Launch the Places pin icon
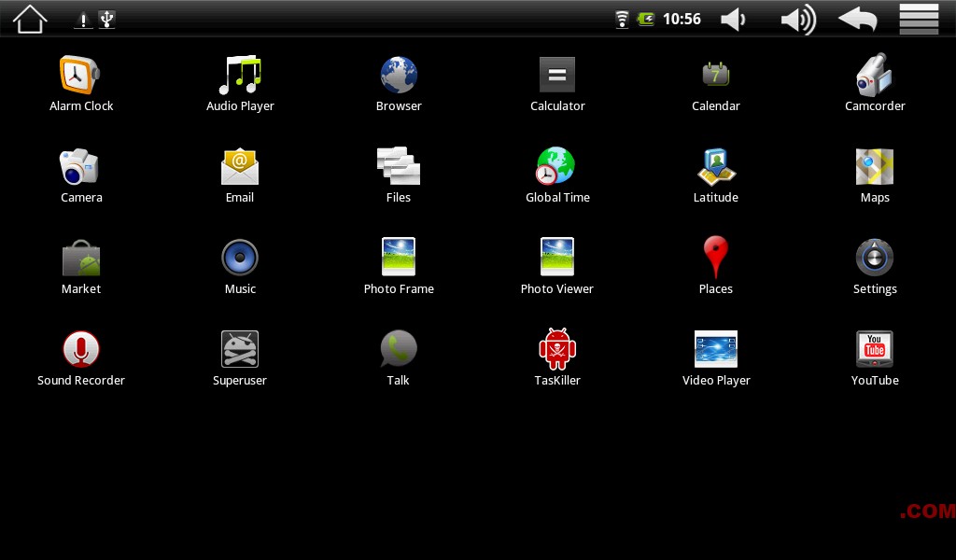Screen dimensions: 956x560 [716, 258]
